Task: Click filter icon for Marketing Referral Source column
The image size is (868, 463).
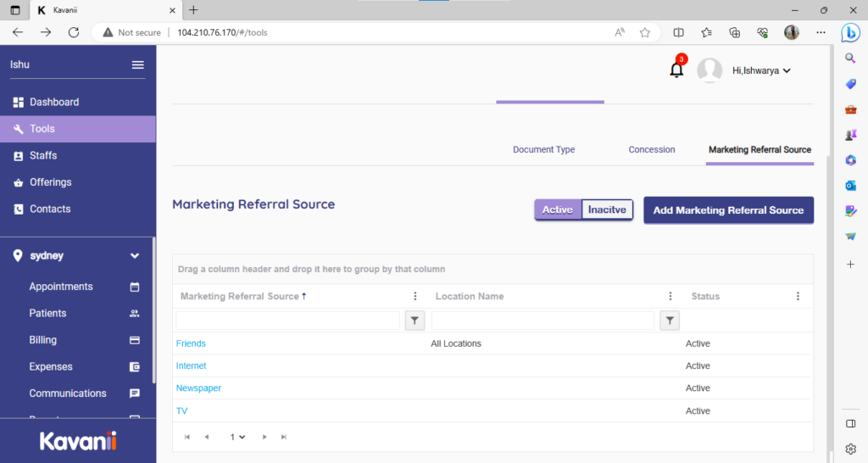Action: coord(415,321)
